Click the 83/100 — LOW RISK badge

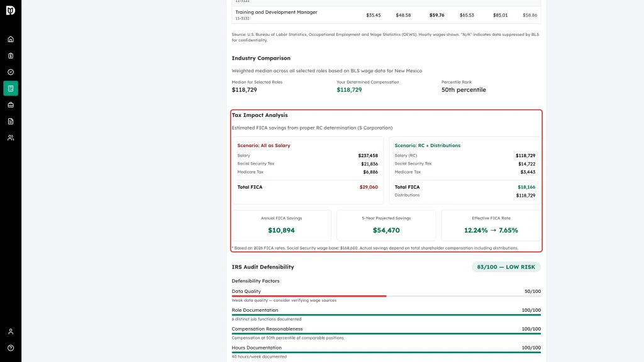(x=506, y=266)
